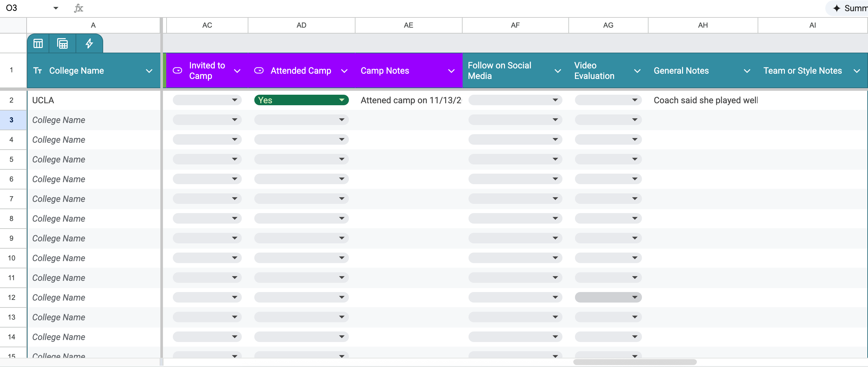Expand the College Name column header menu

click(149, 71)
